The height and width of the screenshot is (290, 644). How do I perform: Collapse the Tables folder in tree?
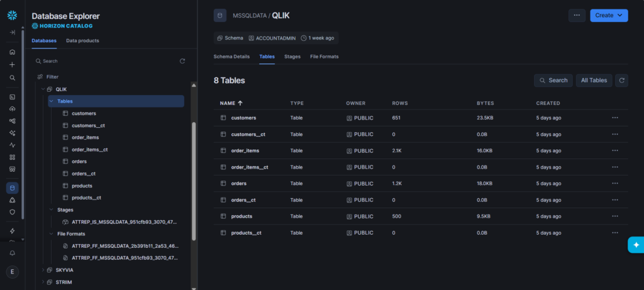click(x=52, y=101)
